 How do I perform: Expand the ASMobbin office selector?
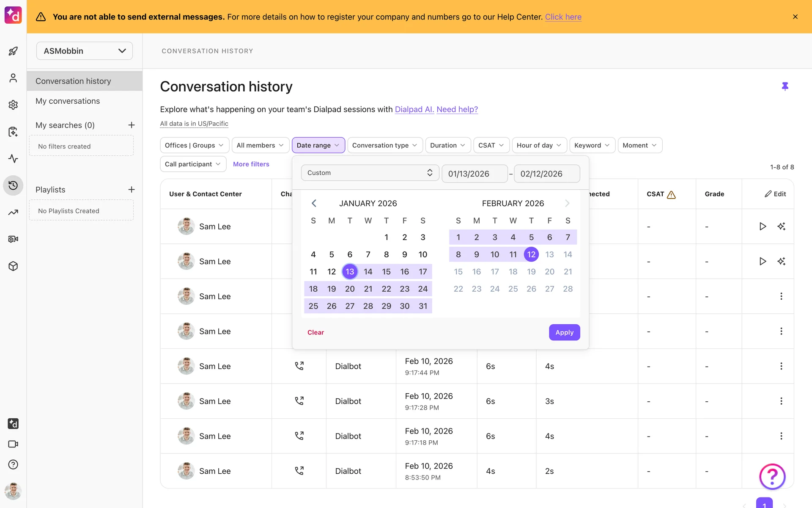click(x=85, y=51)
